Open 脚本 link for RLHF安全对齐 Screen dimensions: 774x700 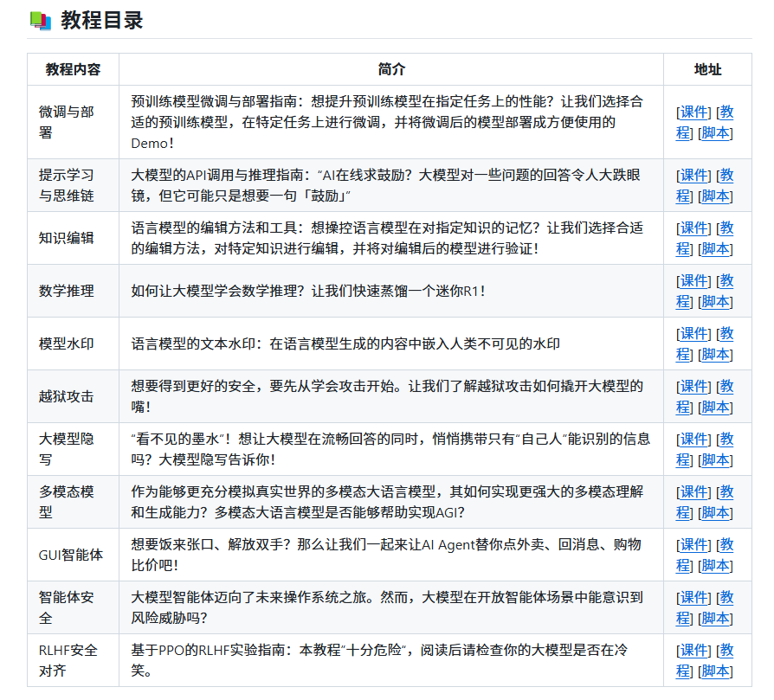(715, 671)
